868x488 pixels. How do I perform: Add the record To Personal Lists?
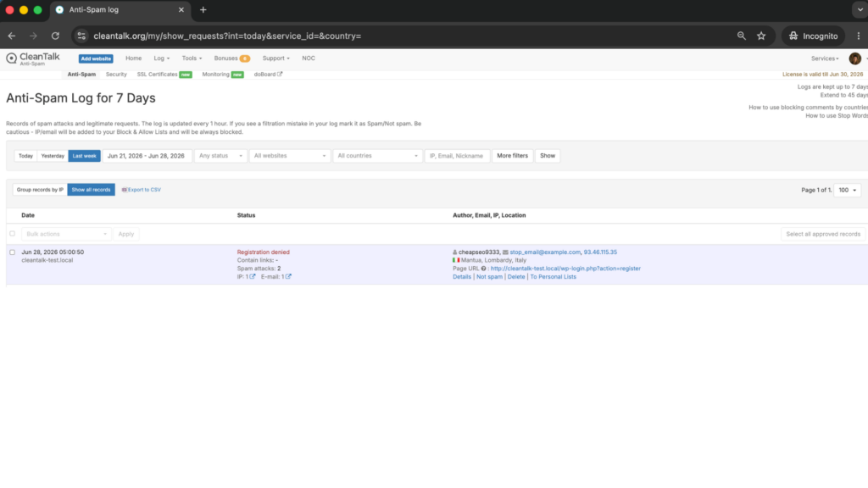click(553, 277)
